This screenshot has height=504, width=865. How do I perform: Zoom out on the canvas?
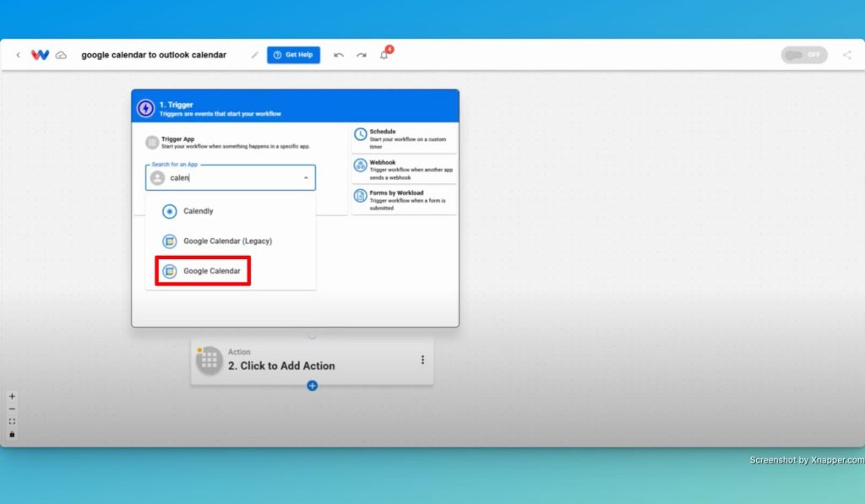coord(12,409)
